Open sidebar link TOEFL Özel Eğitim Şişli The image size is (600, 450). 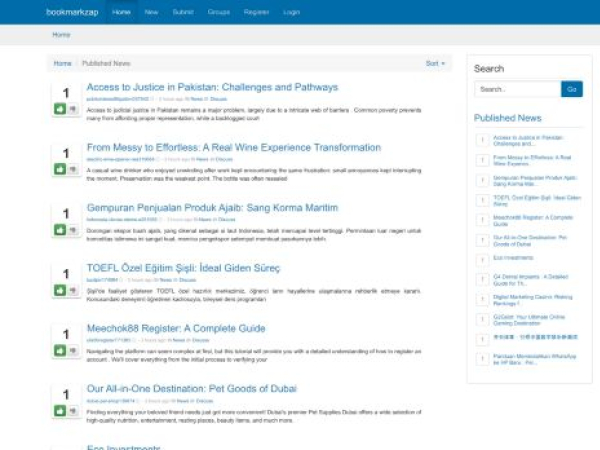pyautogui.click(x=537, y=201)
